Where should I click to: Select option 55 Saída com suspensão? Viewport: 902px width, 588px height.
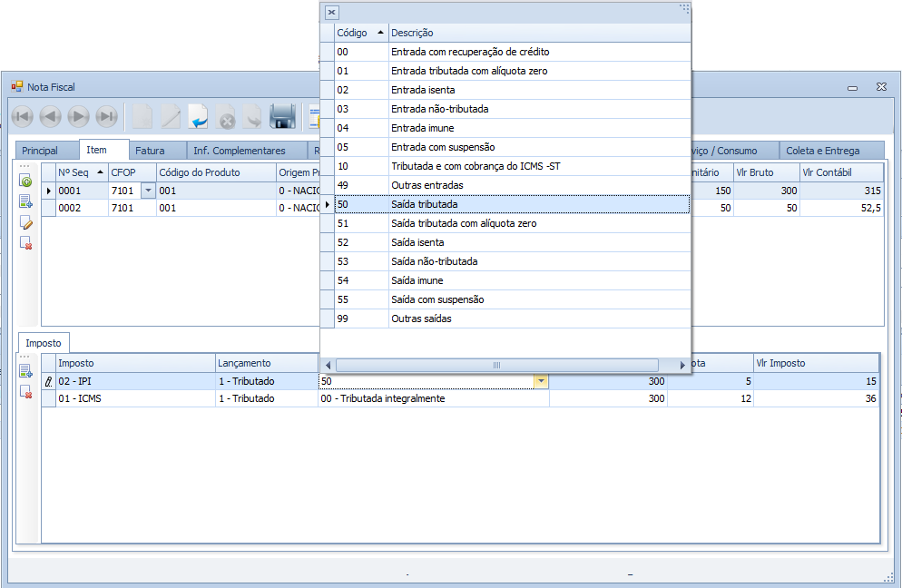click(x=512, y=299)
